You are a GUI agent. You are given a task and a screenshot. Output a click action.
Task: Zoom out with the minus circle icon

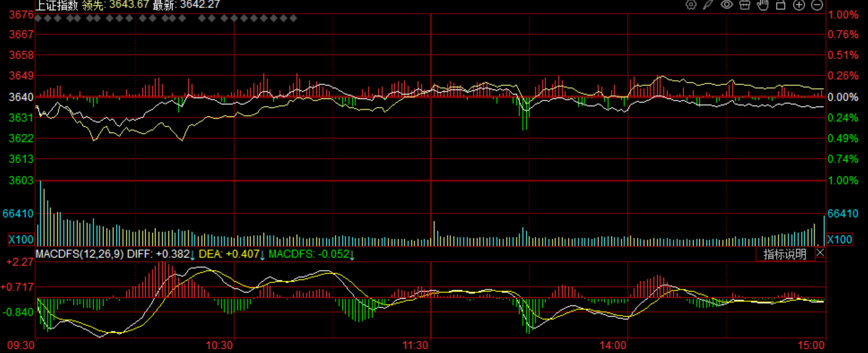817,5
